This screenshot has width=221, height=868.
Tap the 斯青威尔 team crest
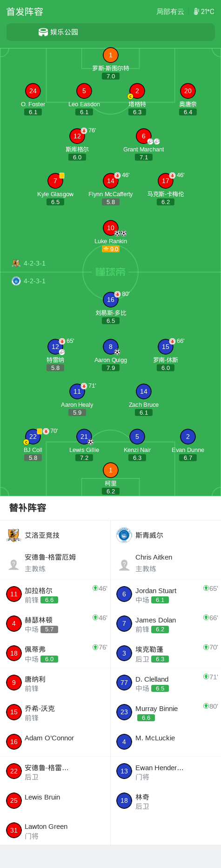(124, 535)
